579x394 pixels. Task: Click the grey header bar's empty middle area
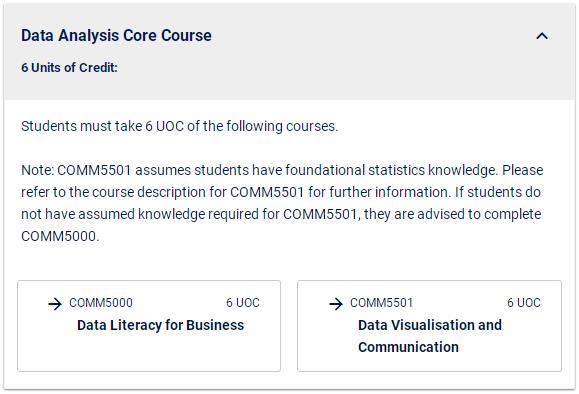tap(369, 52)
